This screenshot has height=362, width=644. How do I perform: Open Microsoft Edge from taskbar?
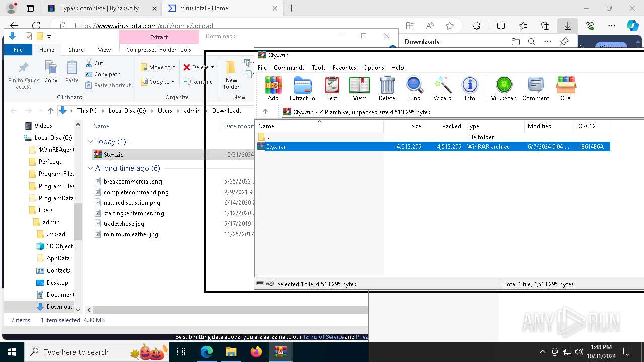click(x=207, y=352)
